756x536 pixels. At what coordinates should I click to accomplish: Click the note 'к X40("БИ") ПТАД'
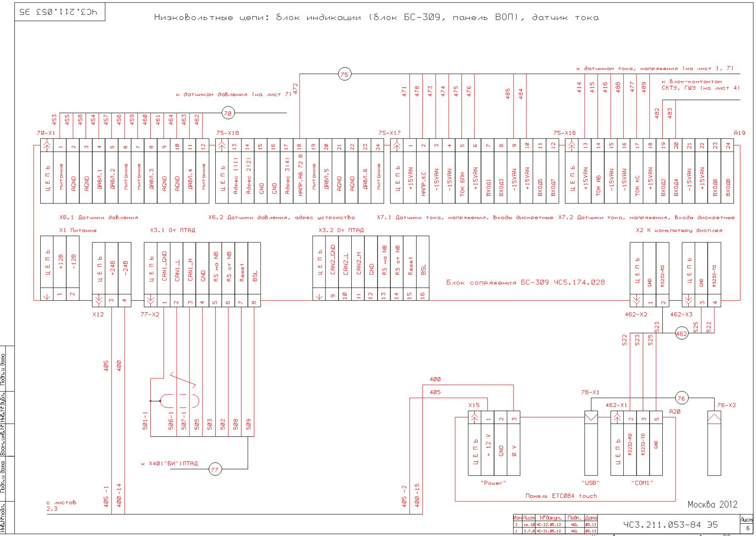(x=170, y=464)
